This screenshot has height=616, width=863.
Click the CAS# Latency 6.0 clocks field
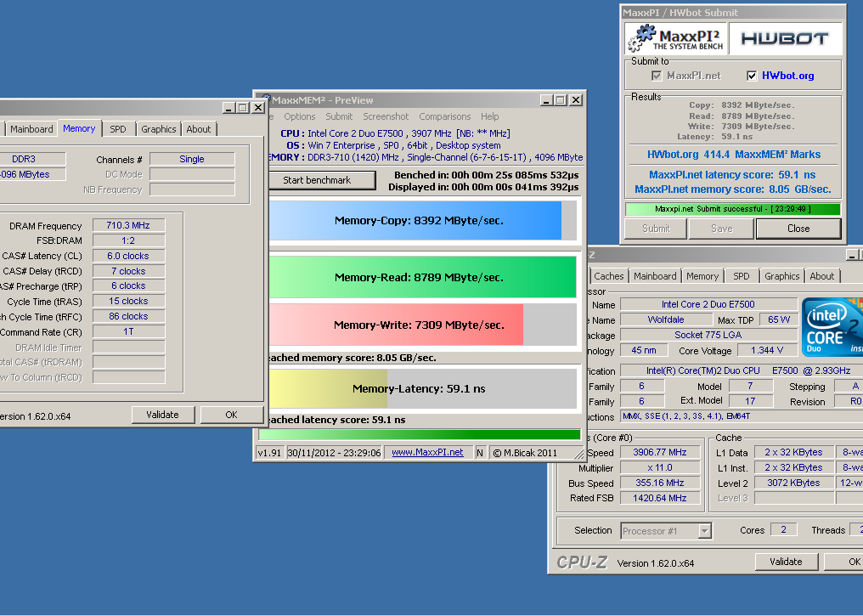[128, 256]
